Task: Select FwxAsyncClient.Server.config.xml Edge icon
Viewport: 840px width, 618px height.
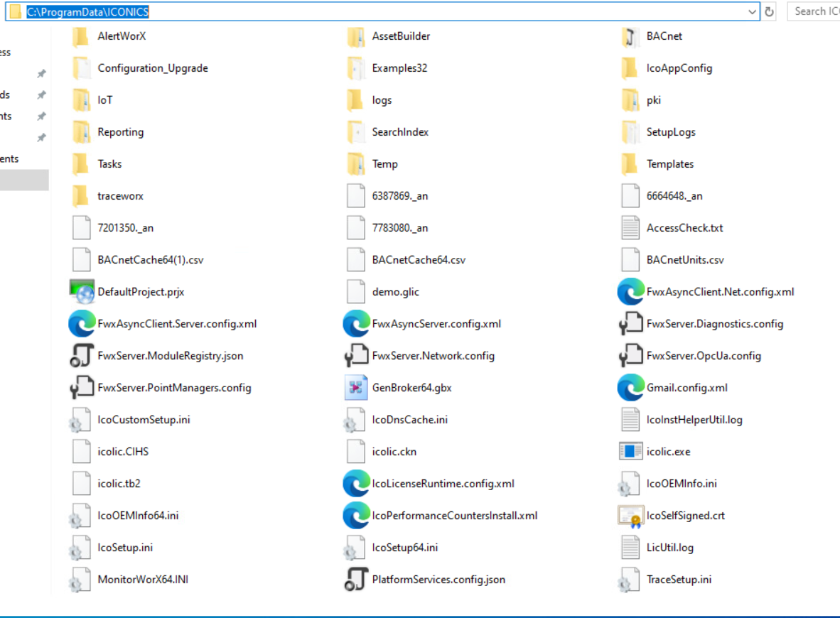Action: click(82, 324)
